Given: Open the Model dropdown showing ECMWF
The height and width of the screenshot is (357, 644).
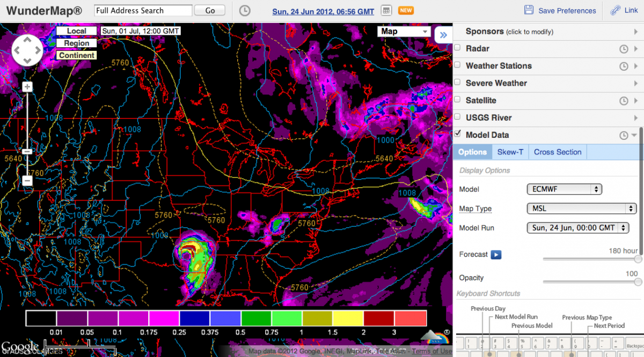Looking at the screenshot, I should pos(565,189).
